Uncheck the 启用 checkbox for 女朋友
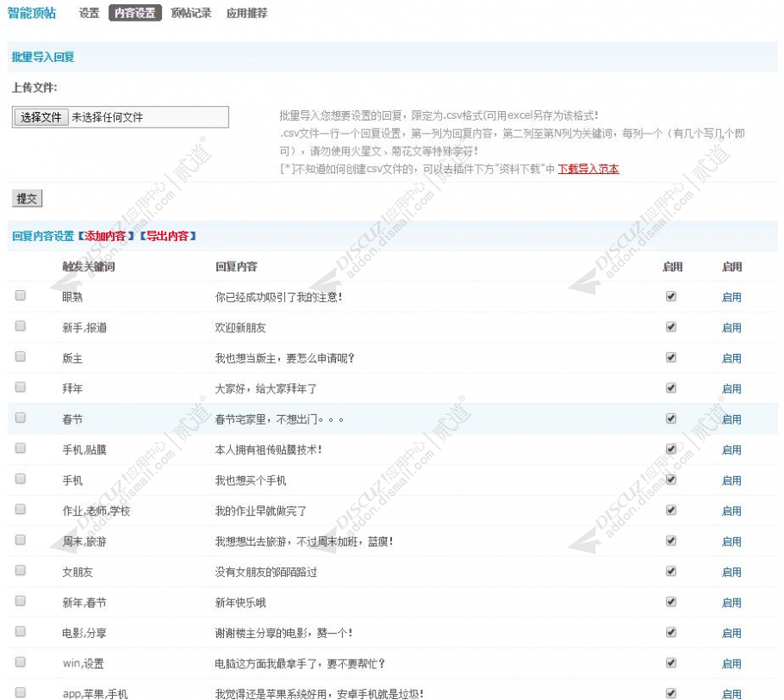This screenshot has width=784, height=700. click(x=671, y=571)
